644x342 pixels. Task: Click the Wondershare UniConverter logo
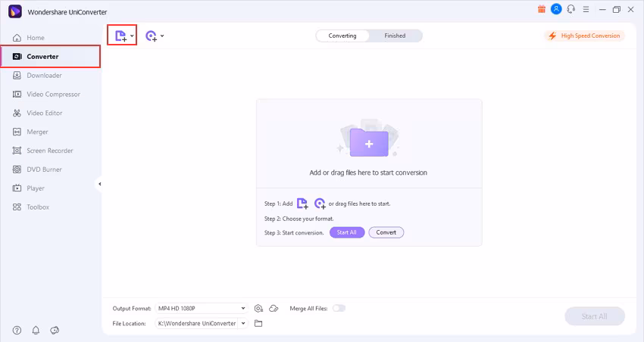[15, 11]
